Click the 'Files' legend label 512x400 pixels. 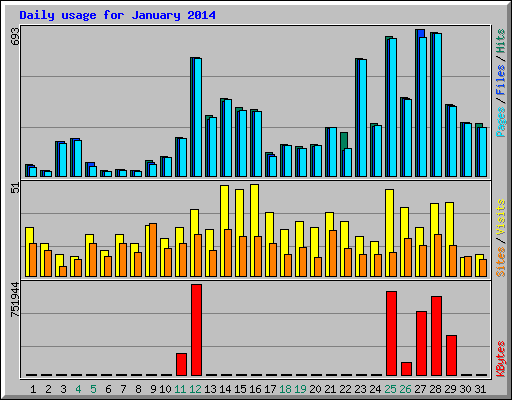coord(501,79)
